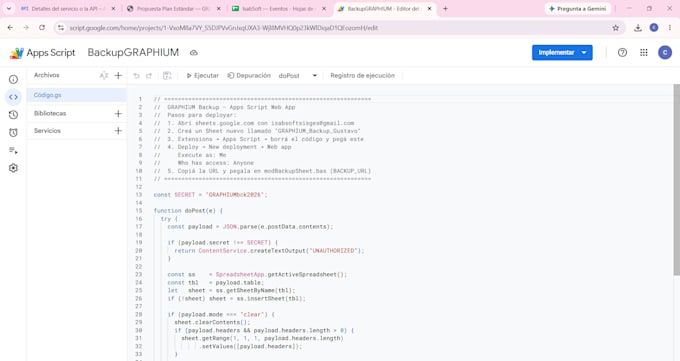Viewport: 680px width, 361px height.
Task: Click the Archivos panel heading
Action: [x=46, y=75]
